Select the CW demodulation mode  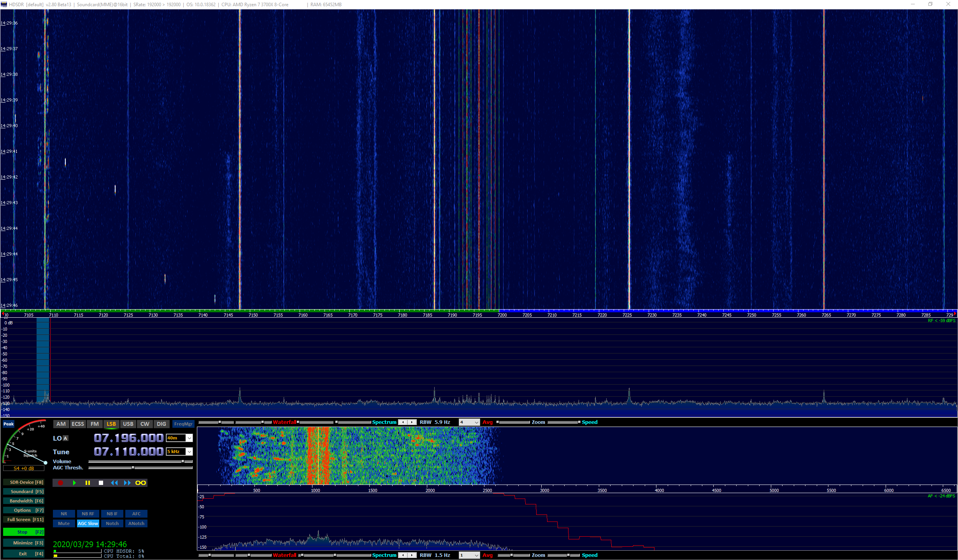click(145, 424)
